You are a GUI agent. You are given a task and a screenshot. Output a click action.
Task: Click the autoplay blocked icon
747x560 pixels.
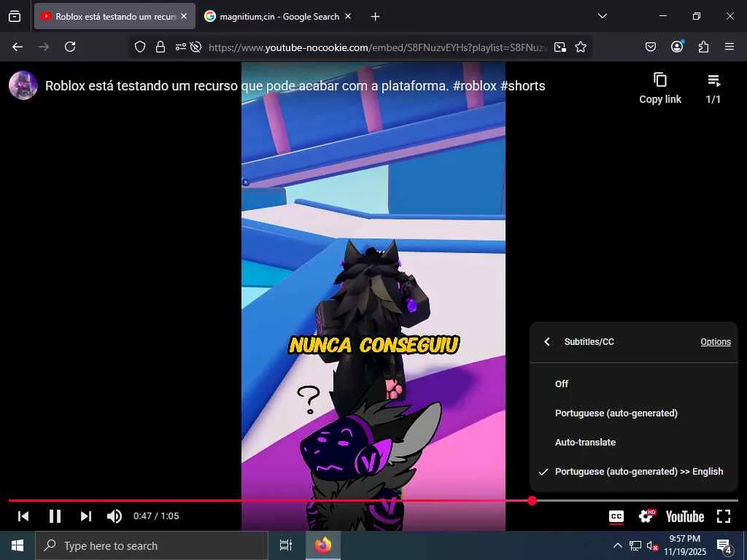[196, 47]
